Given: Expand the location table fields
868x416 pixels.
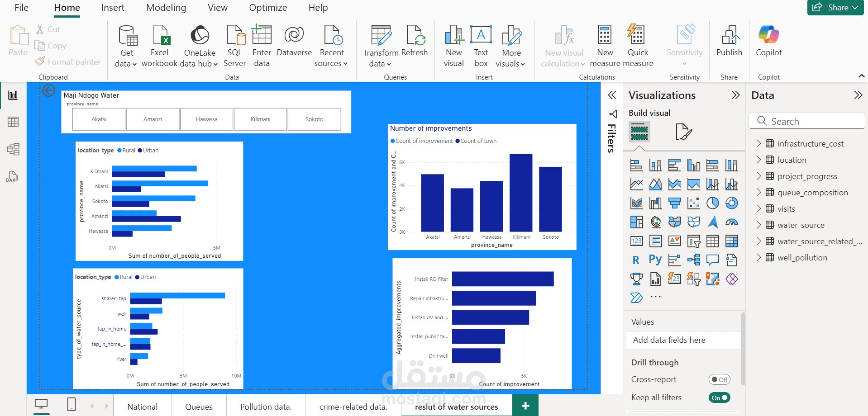Looking at the screenshot, I should pos(759,160).
